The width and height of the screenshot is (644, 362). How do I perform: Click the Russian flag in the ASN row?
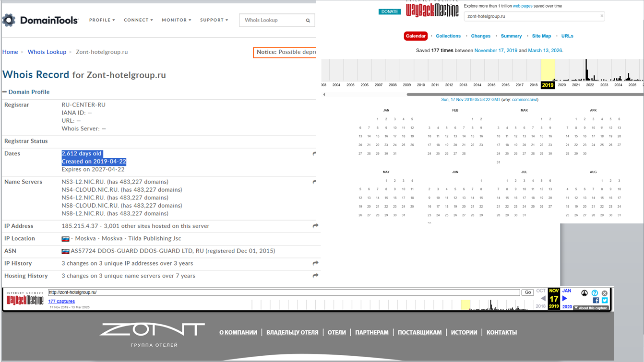[65, 251]
